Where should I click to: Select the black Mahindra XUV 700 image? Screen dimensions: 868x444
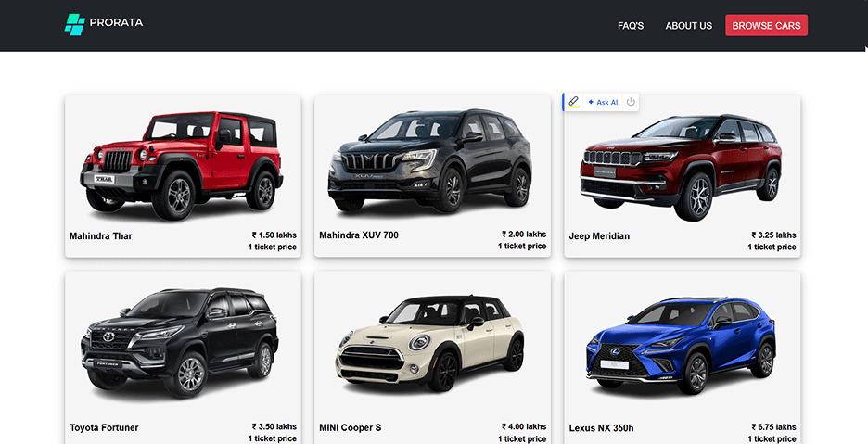[430, 160]
